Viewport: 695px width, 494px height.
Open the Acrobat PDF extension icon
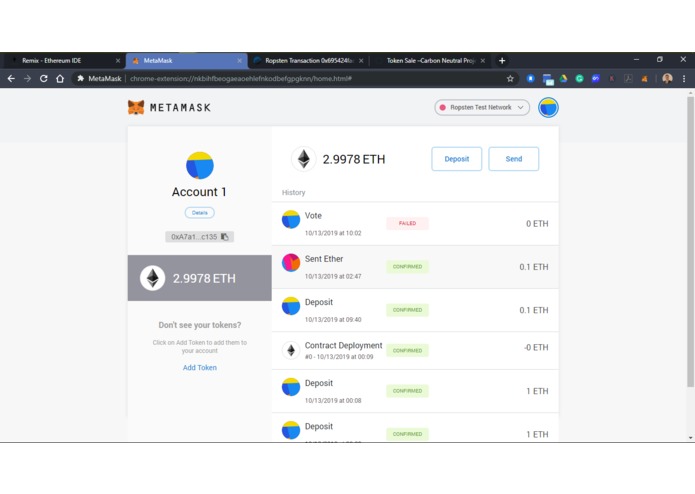pyautogui.click(x=628, y=78)
